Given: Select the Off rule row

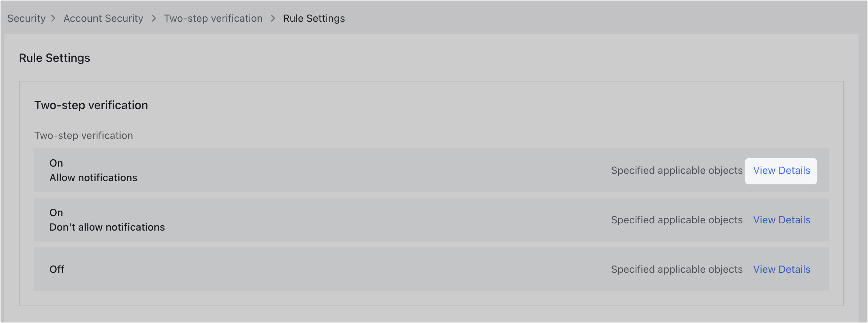Looking at the screenshot, I should click(291, 269).
